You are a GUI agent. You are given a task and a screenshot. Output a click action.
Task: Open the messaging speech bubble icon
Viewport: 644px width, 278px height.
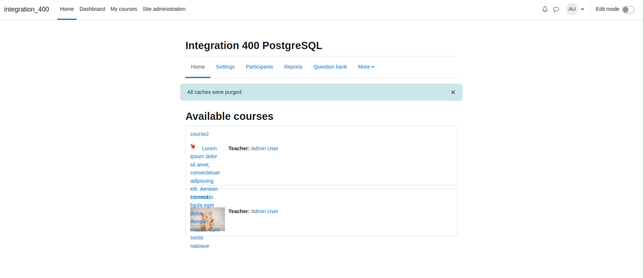point(556,9)
